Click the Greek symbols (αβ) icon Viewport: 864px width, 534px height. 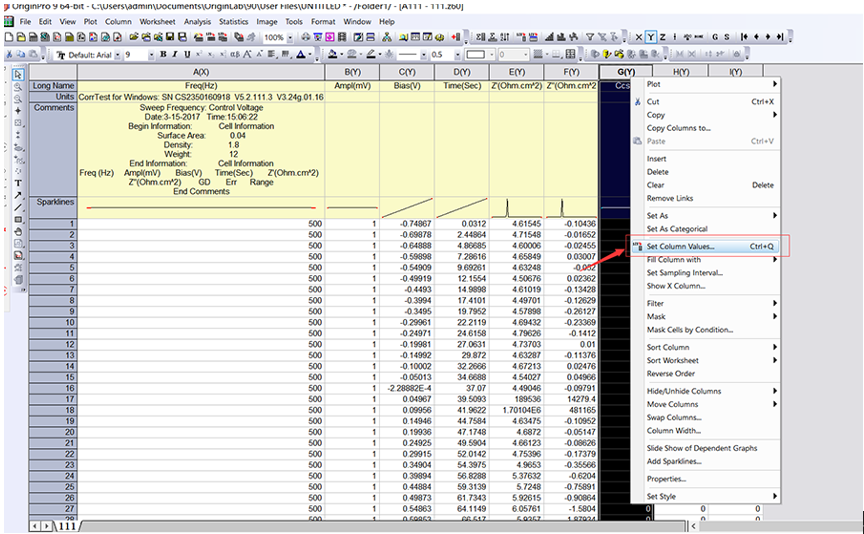235,54
